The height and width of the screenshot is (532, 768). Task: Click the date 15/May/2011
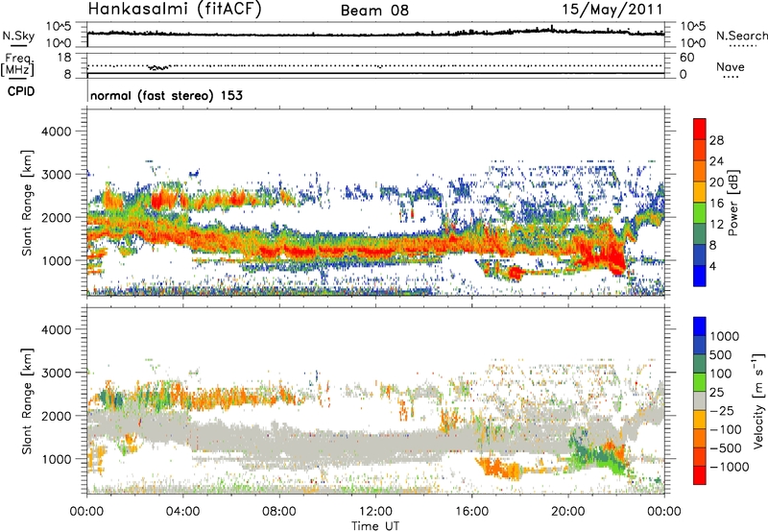[x=612, y=9]
